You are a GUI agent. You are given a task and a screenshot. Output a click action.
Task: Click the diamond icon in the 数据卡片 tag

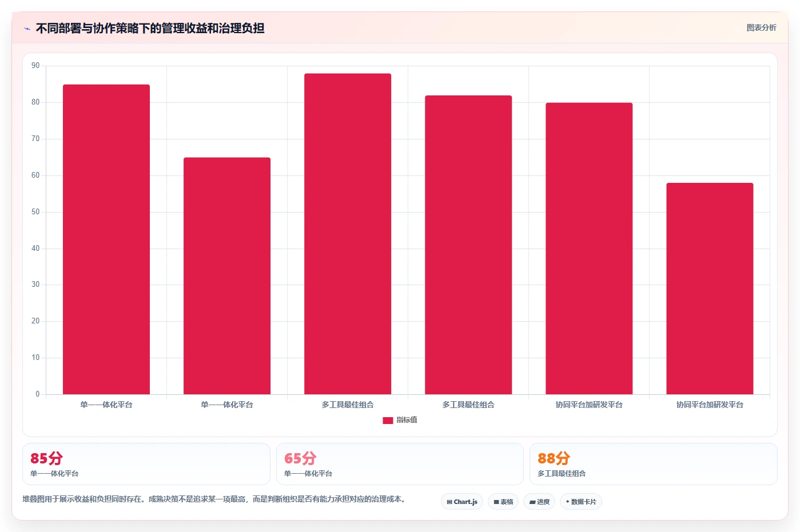point(567,502)
